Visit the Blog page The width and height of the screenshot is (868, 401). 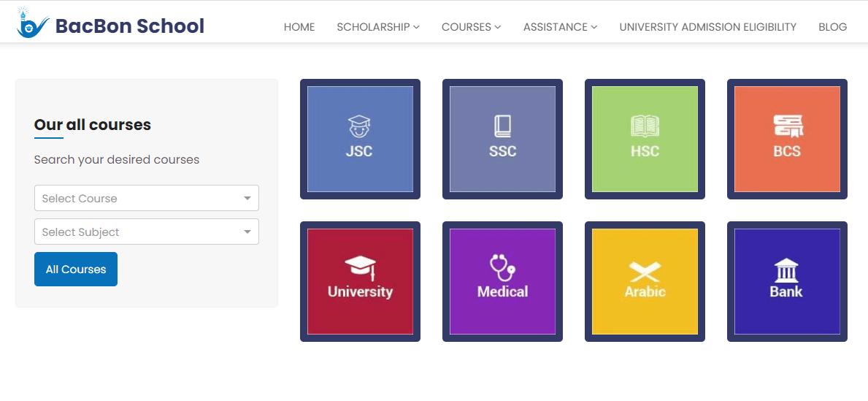[832, 27]
